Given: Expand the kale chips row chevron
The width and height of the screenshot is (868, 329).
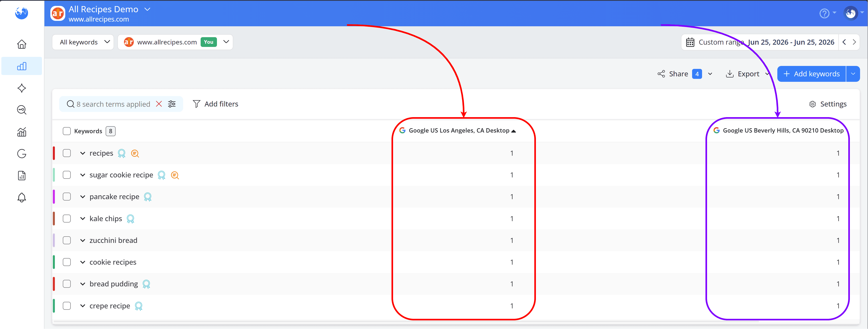Looking at the screenshot, I should pyautogui.click(x=83, y=219).
